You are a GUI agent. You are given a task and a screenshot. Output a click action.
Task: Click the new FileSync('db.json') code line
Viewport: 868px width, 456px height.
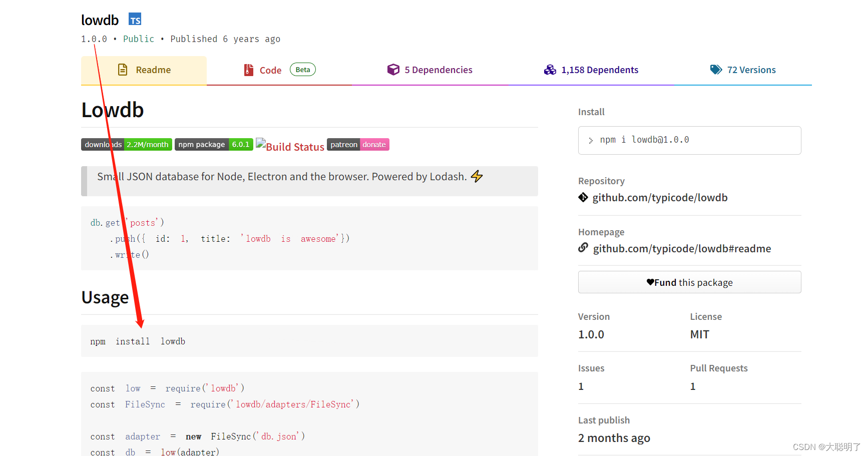198,436
